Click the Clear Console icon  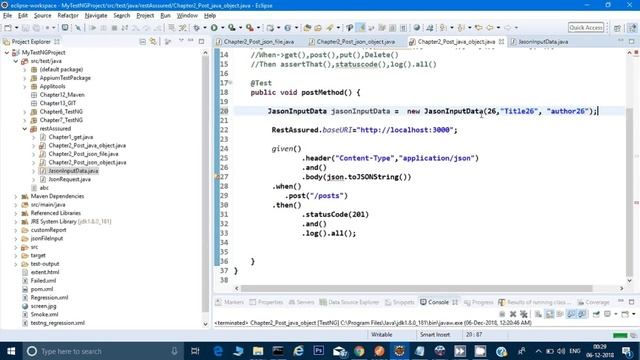[538, 314]
